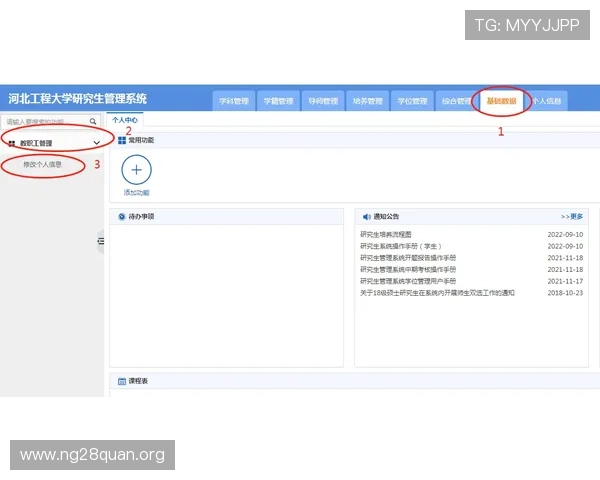Click the date 2021-11-17
This screenshot has height=480, width=600.
coord(565,281)
